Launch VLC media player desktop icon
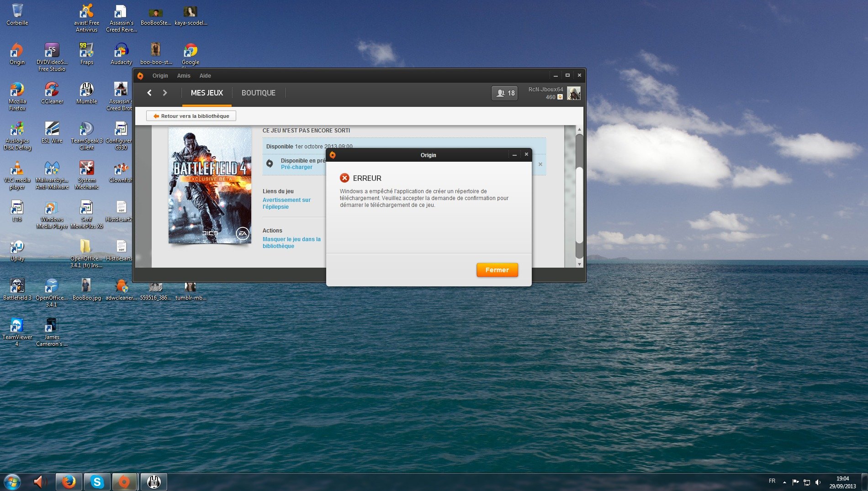 (17, 174)
